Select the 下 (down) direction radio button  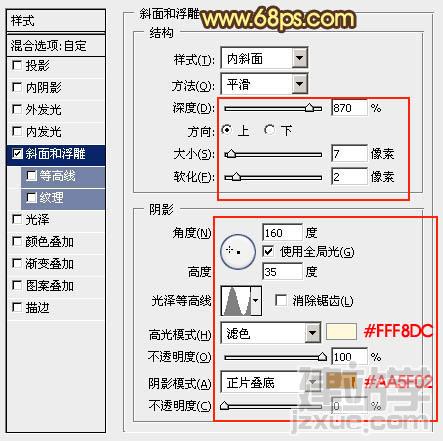click(269, 130)
